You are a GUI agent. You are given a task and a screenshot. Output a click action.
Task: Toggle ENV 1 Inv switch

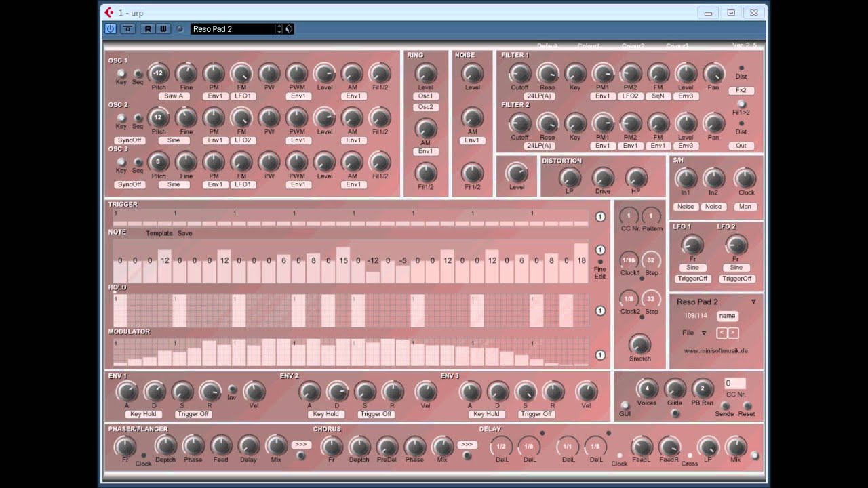pyautogui.click(x=232, y=389)
